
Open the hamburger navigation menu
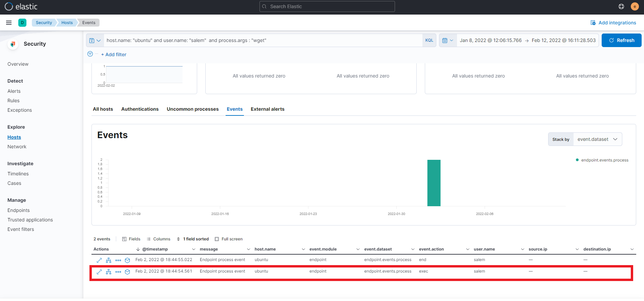[x=9, y=23]
